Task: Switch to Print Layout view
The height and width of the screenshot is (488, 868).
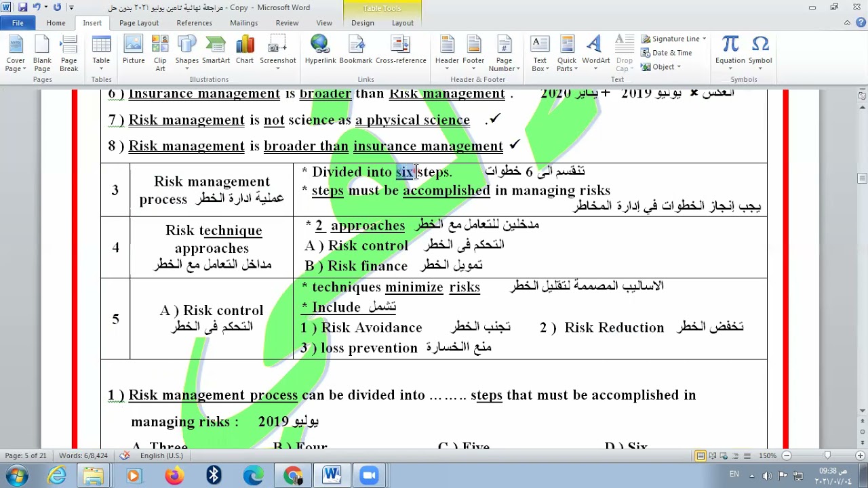Action: tap(701, 455)
